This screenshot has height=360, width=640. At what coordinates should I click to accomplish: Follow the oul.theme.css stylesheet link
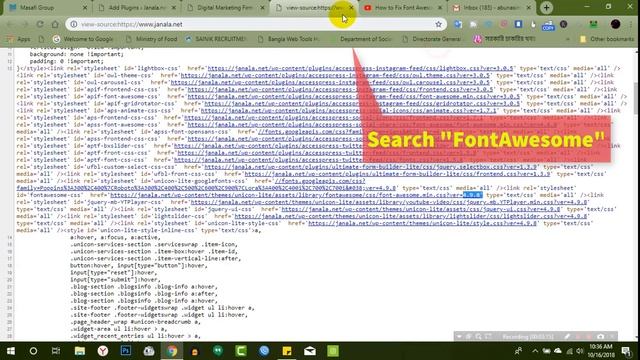click(x=335, y=76)
